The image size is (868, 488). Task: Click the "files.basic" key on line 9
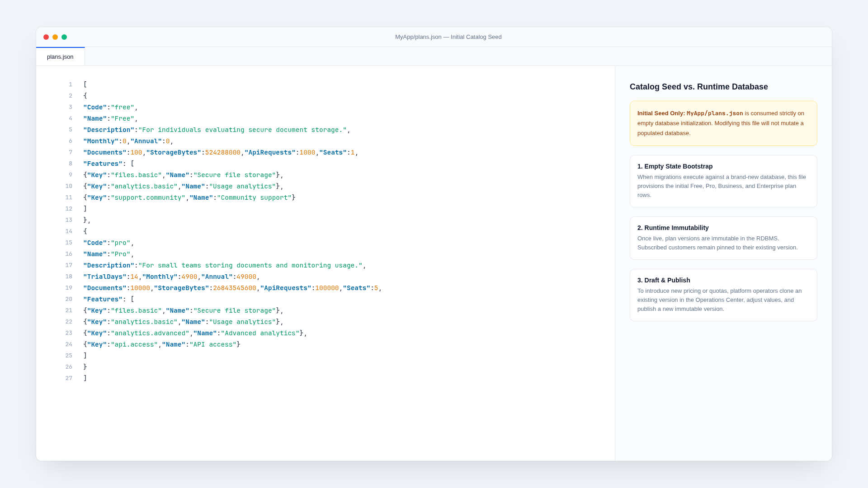click(136, 175)
